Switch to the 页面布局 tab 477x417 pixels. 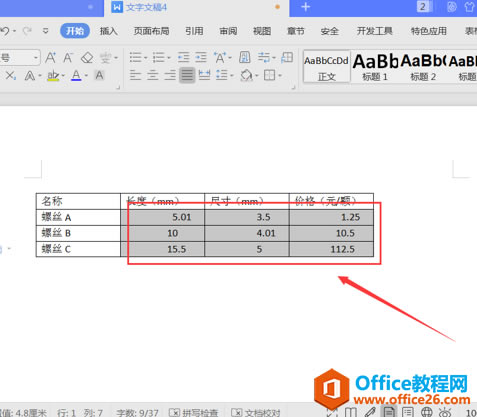(151, 31)
